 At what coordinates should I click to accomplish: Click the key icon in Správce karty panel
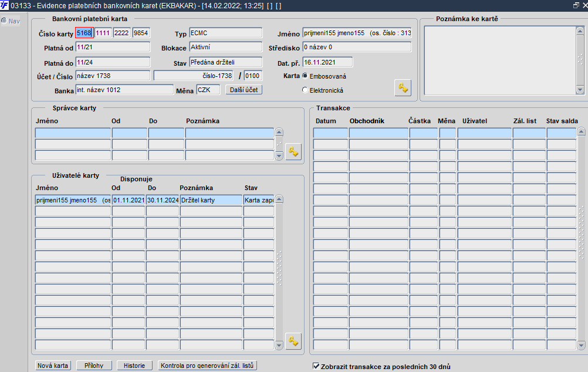tap(293, 151)
